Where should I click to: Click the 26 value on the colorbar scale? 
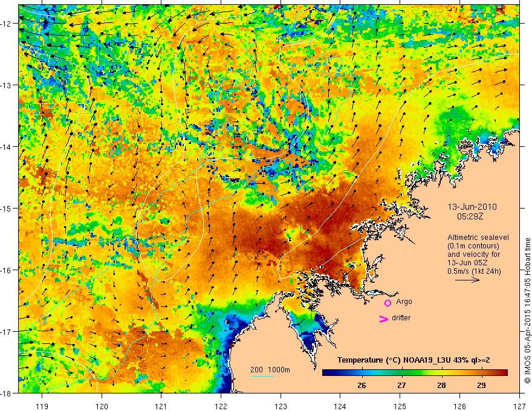(x=362, y=385)
